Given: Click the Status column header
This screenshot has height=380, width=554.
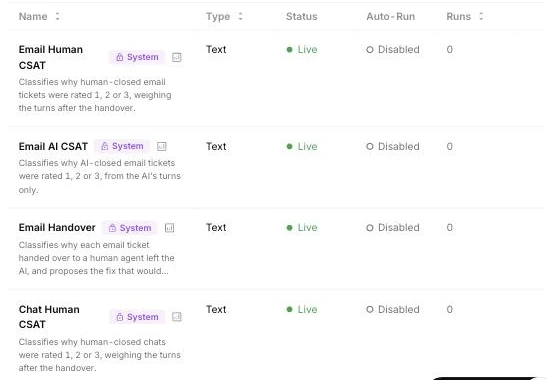Looking at the screenshot, I should (302, 16).
